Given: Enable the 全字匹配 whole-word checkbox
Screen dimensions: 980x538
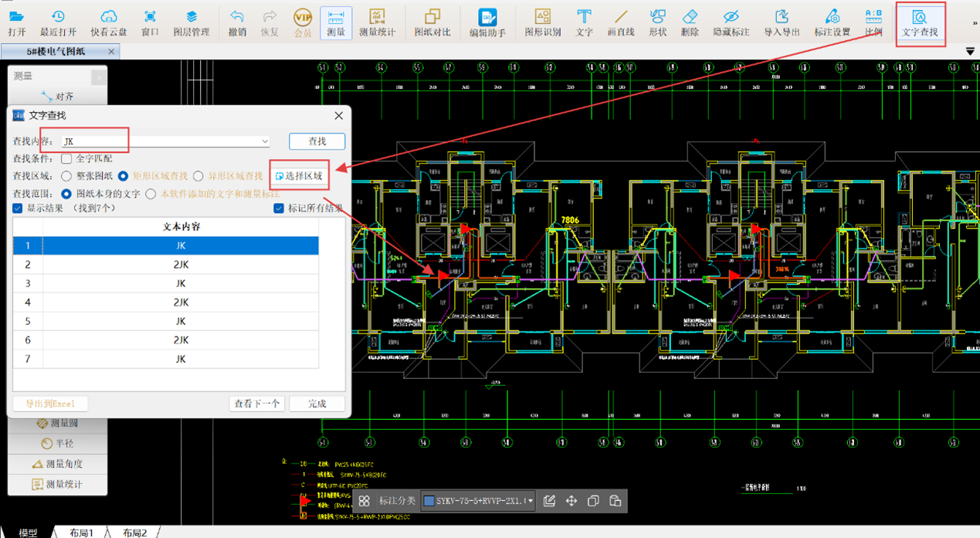Looking at the screenshot, I should (x=67, y=159).
